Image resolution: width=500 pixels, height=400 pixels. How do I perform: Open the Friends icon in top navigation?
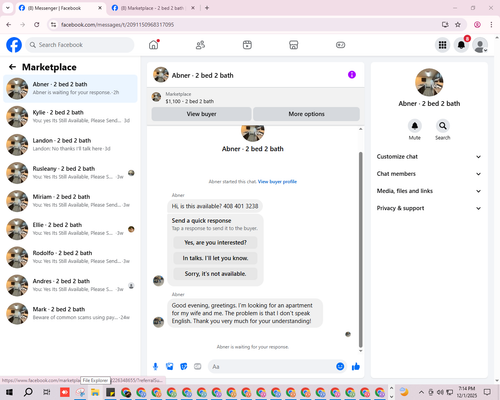200,45
